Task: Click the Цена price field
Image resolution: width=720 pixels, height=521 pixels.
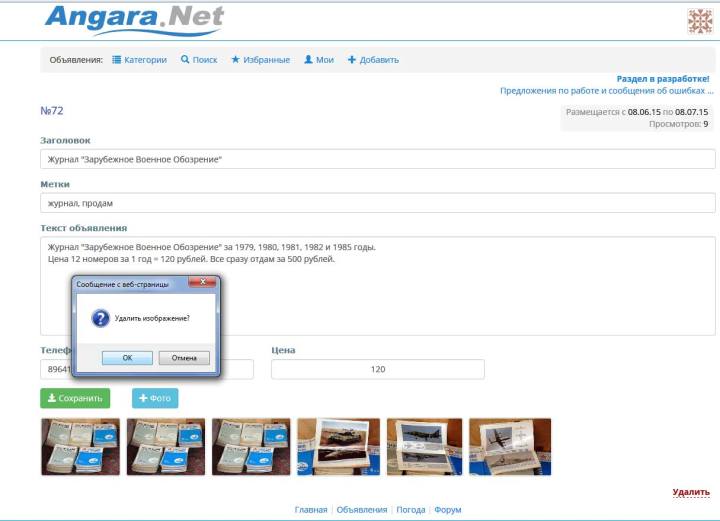Action: (378, 369)
